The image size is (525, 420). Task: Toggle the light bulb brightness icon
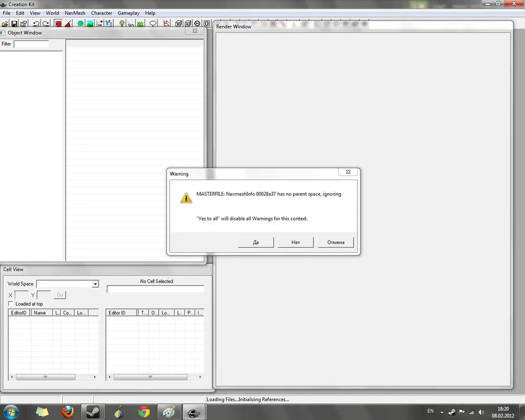pyautogui.click(x=122, y=24)
